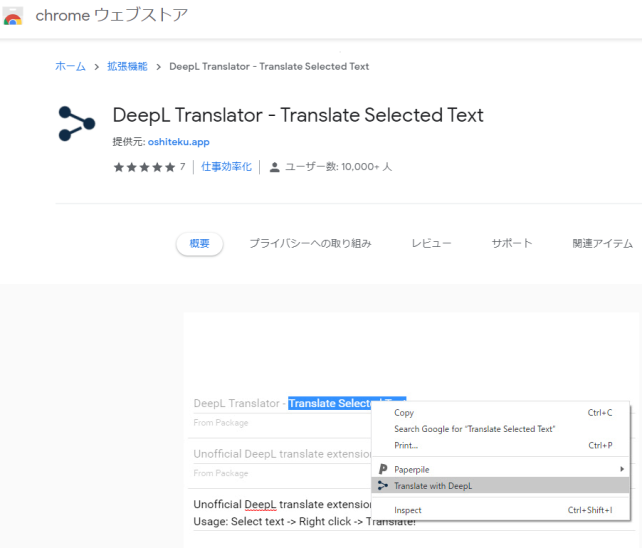Choose Paperpile in the context menu
The width and height of the screenshot is (642, 548).
point(500,469)
